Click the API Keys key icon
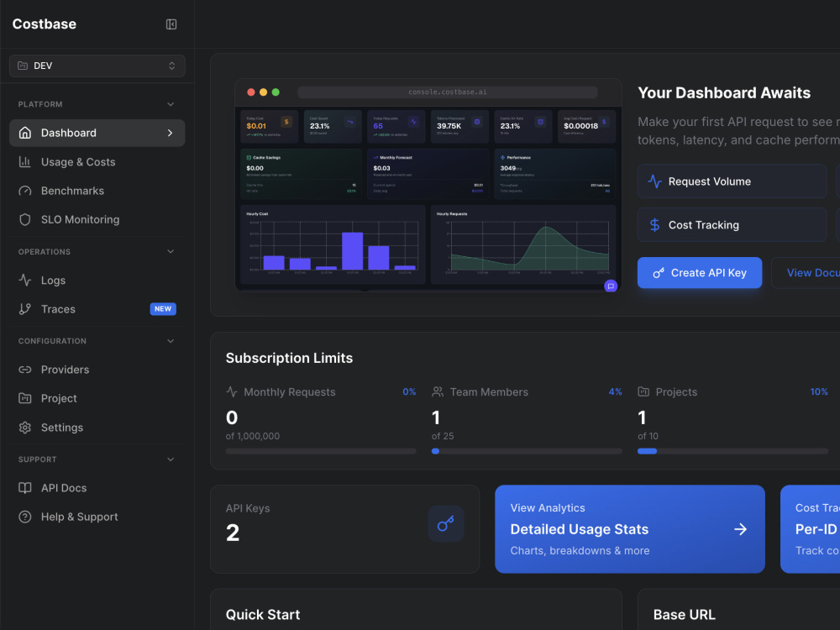Image resolution: width=840 pixels, height=630 pixels. 446,524
